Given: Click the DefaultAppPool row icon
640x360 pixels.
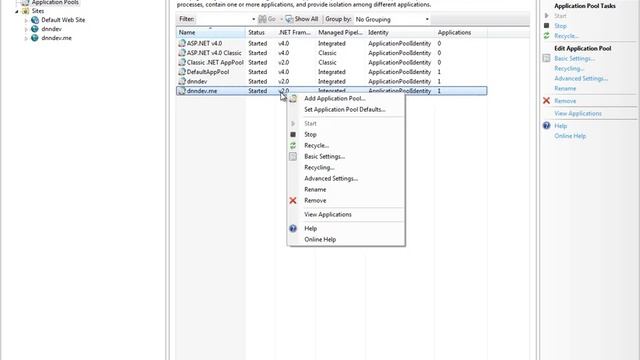Looking at the screenshot, I should (x=182, y=72).
